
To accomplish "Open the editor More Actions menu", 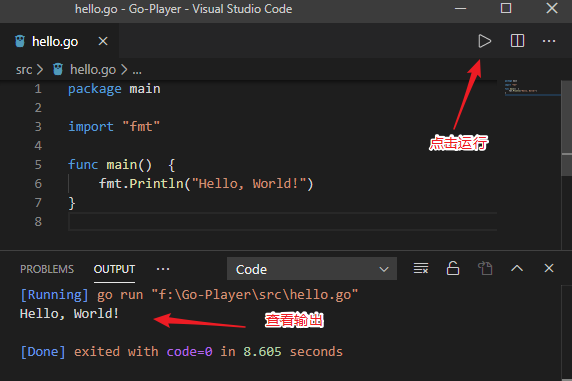I will pyautogui.click(x=549, y=41).
